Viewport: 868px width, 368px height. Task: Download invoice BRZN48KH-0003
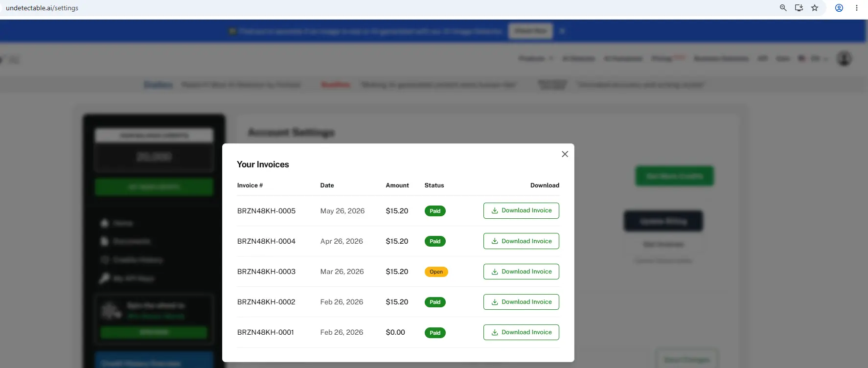tap(521, 272)
